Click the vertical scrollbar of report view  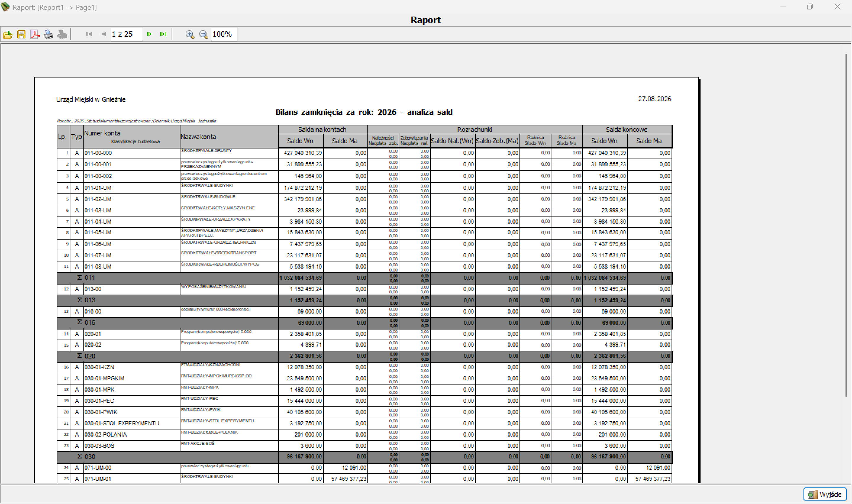click(x=845, y=225)
